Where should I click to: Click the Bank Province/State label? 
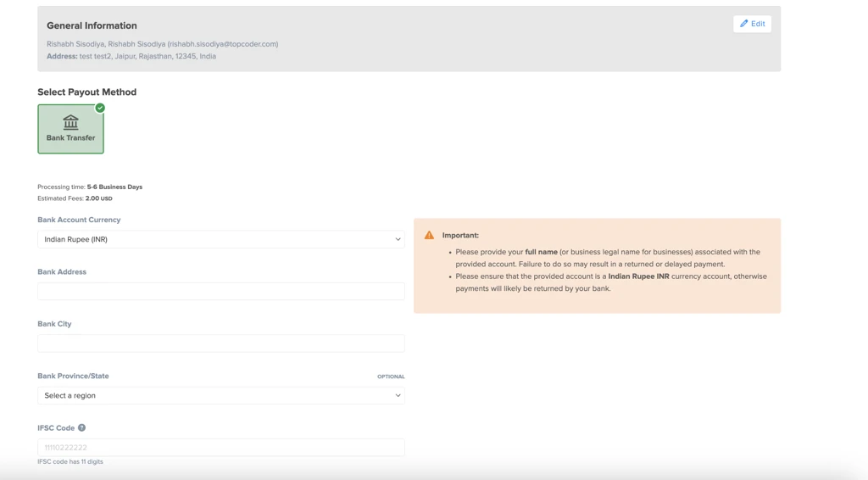click(x=73, y=376)
